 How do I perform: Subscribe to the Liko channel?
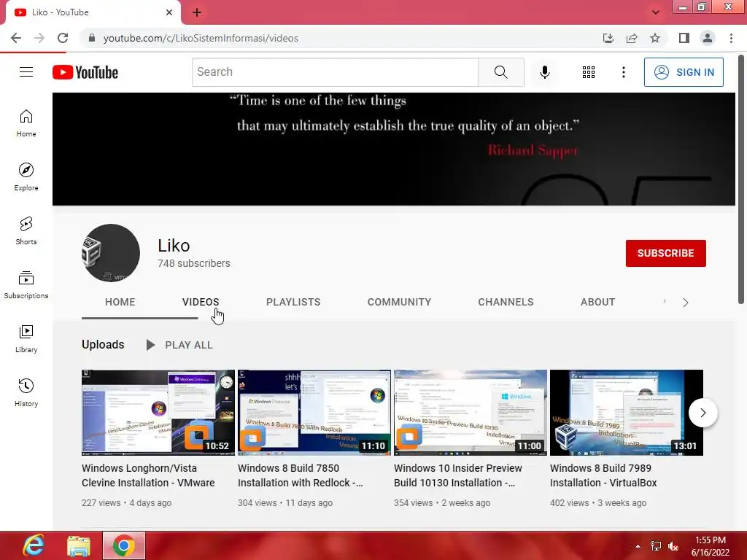665,253
